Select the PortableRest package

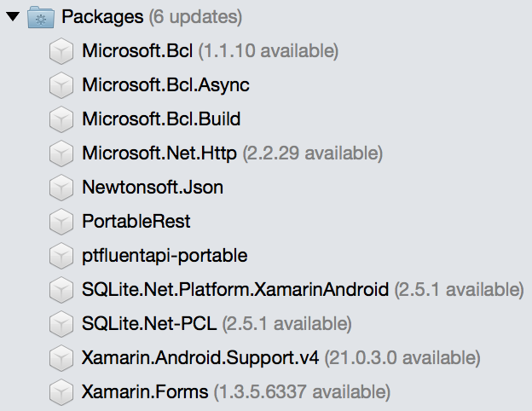tap(136, 222)
